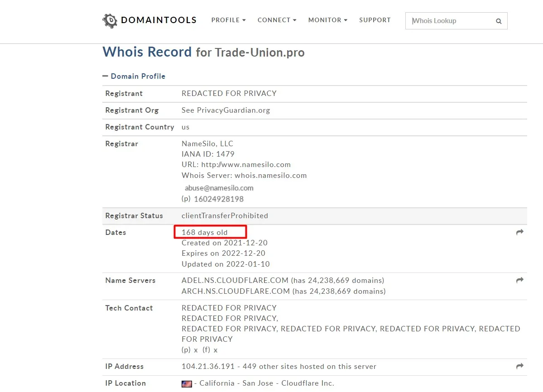
Task: Click the IP address 104.21.36.191 line
Action: click(x=279, y=366)
